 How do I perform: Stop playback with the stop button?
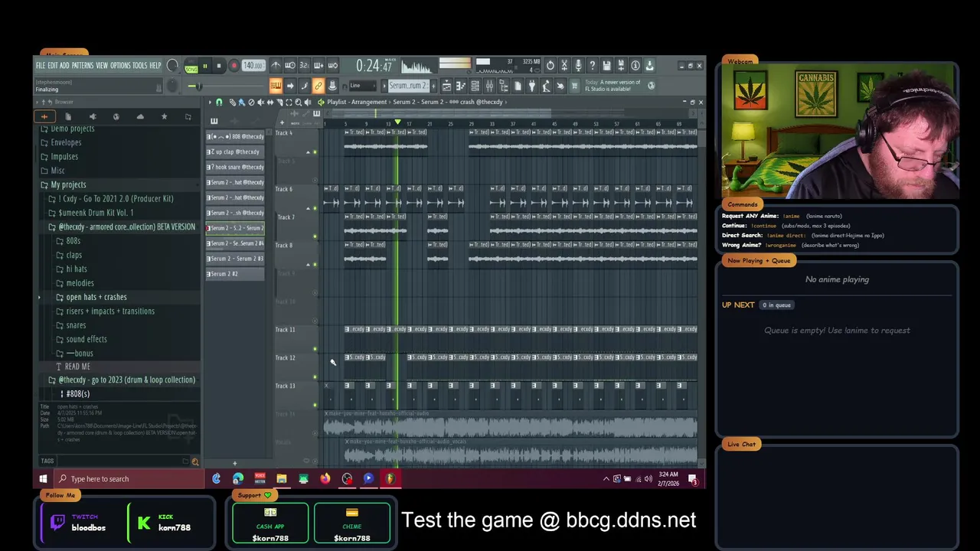tap(219, 66)
